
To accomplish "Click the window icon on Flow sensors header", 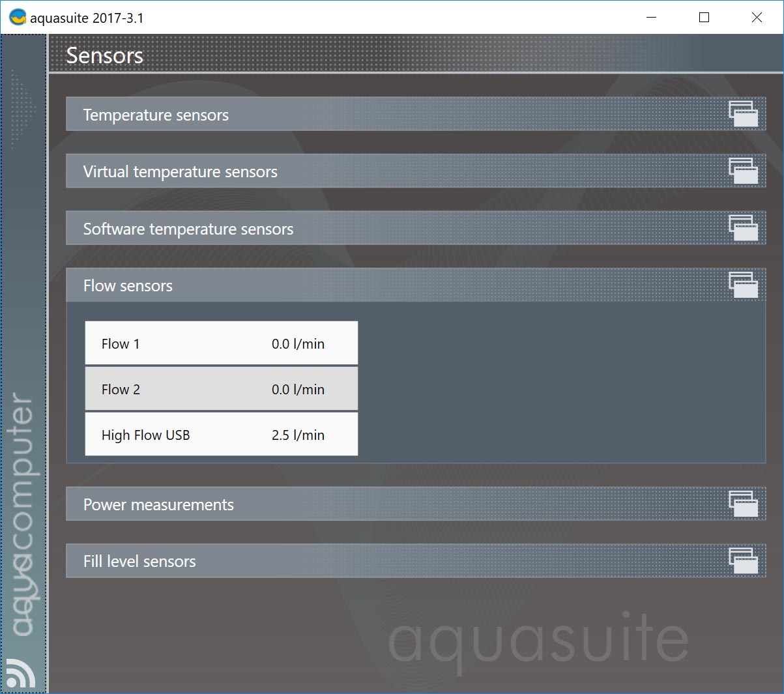I will tap(743, 285).
